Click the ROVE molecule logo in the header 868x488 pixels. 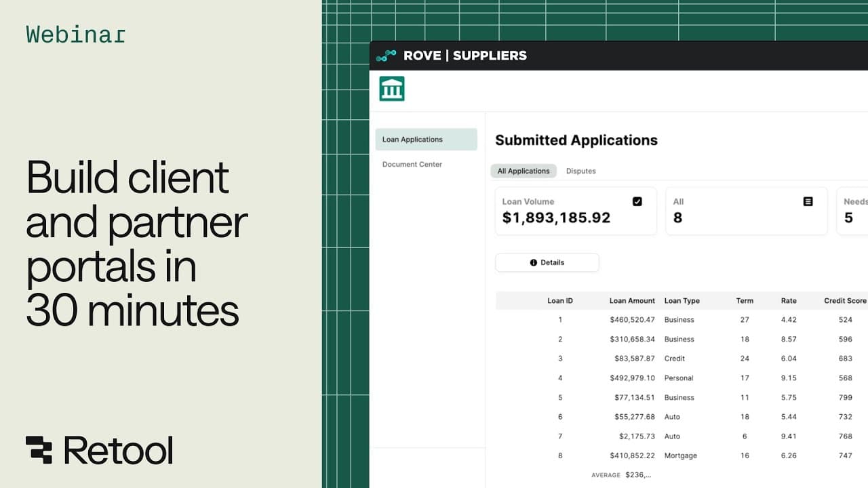tap(386, 56)
